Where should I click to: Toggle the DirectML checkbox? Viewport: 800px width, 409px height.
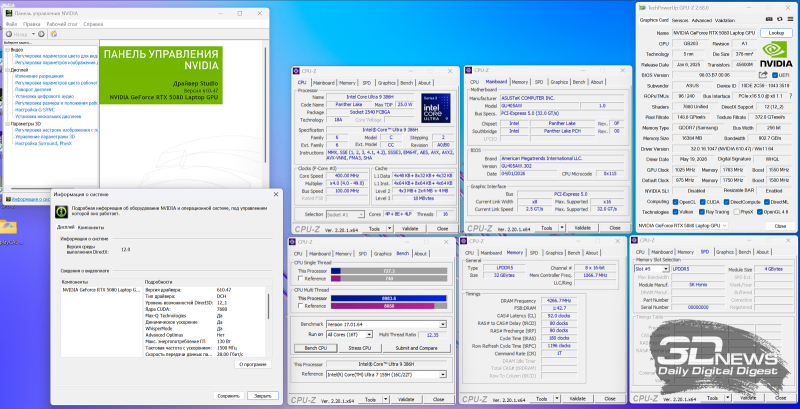[x=766, y=201]
